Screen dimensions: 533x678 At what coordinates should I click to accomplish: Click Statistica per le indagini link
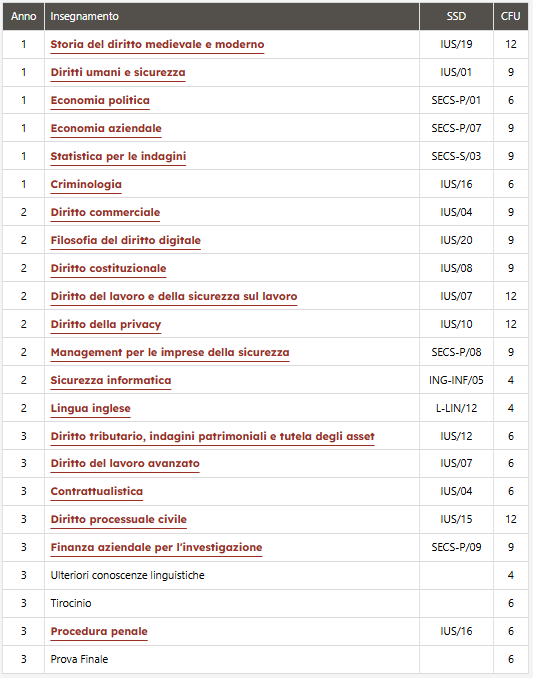pos(118,157)
